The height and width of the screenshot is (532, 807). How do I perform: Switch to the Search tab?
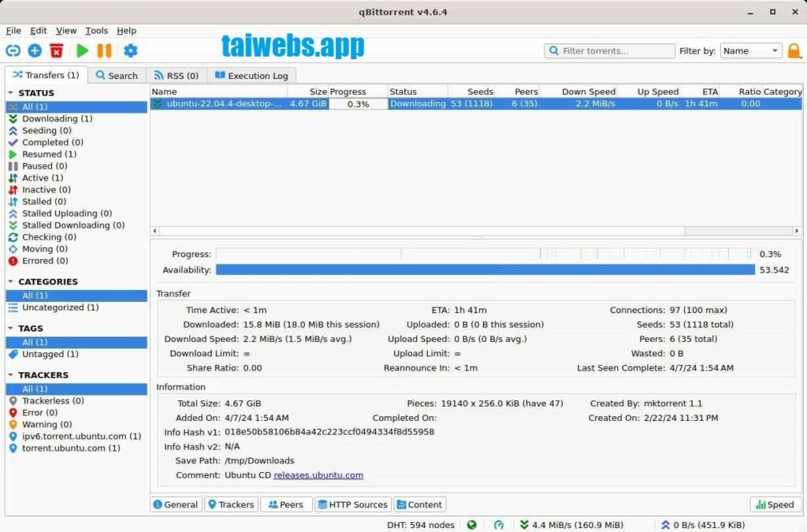(x=117, y=76)
